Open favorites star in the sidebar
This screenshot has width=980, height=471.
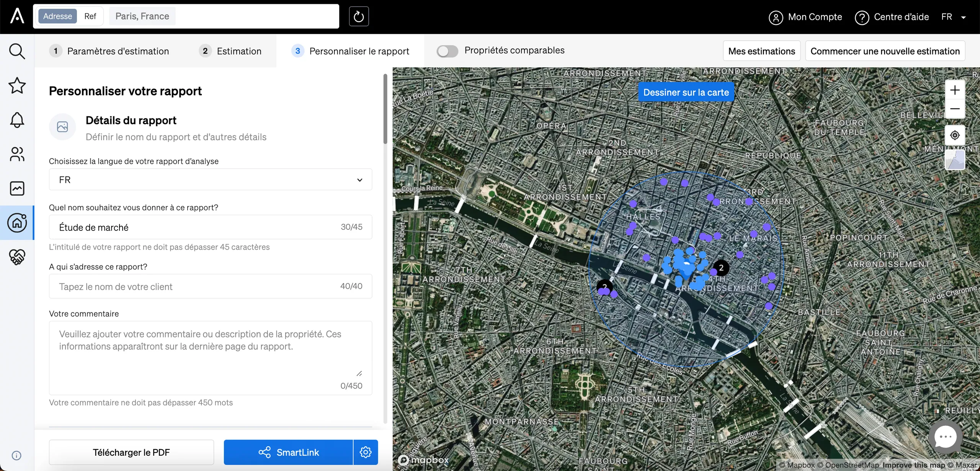[17, 85]
